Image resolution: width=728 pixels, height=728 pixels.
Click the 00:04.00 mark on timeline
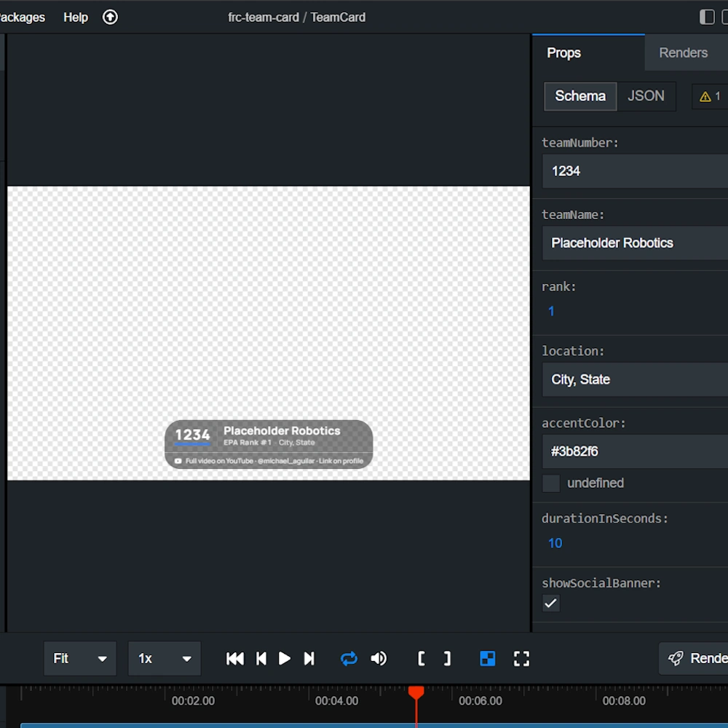[336, 701]
